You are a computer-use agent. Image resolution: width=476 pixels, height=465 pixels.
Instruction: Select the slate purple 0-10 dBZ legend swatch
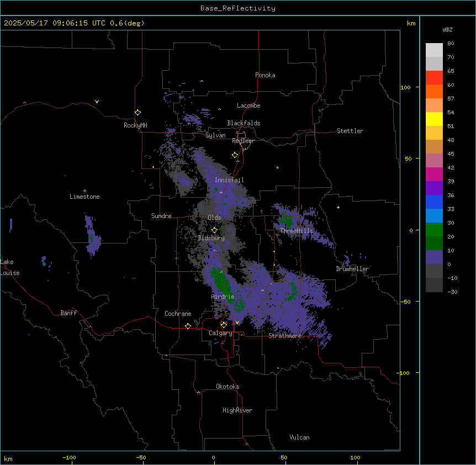point(434,257)
